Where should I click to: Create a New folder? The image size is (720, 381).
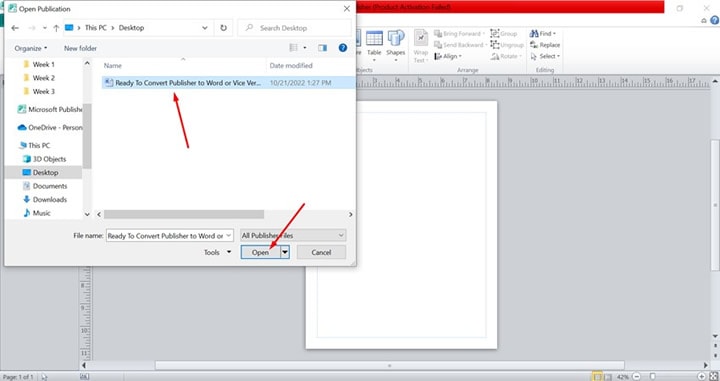[80, 48]
